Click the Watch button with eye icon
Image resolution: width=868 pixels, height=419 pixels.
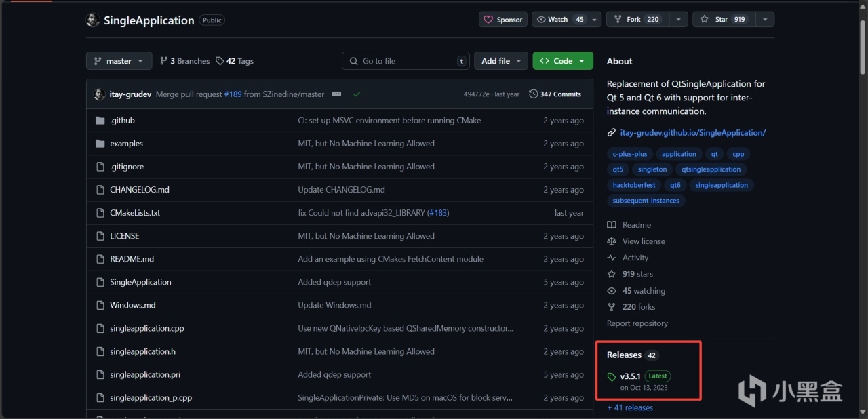tap(560, 20)
